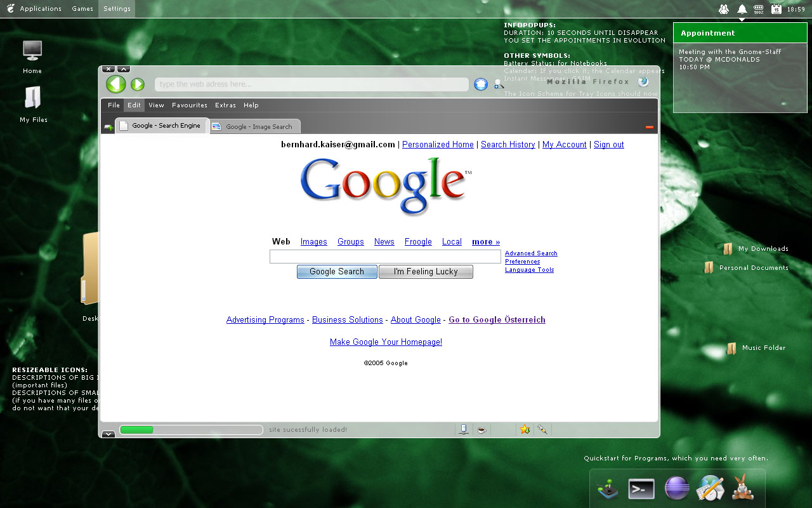Open the browser Help menu
The height and width of the screenshot is (508, 812).
pyautogui.click(x=251, y=105)
